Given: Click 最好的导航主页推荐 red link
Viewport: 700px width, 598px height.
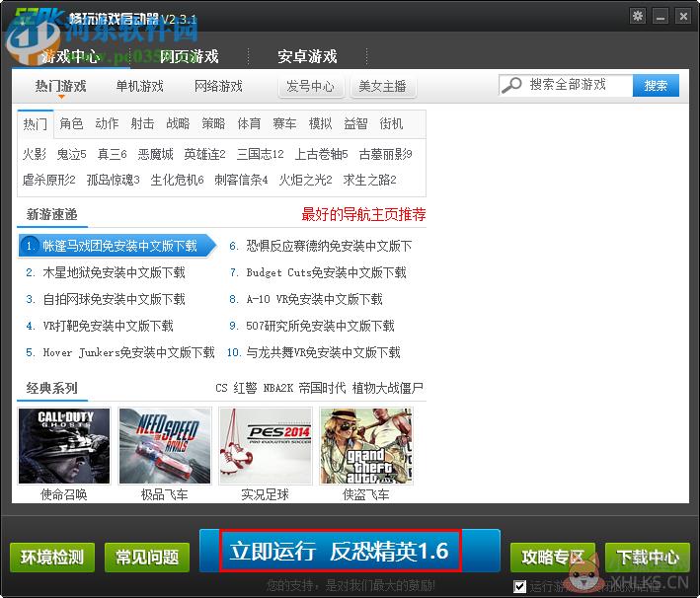Looking at the screenshot, I should tap(363, 214).
